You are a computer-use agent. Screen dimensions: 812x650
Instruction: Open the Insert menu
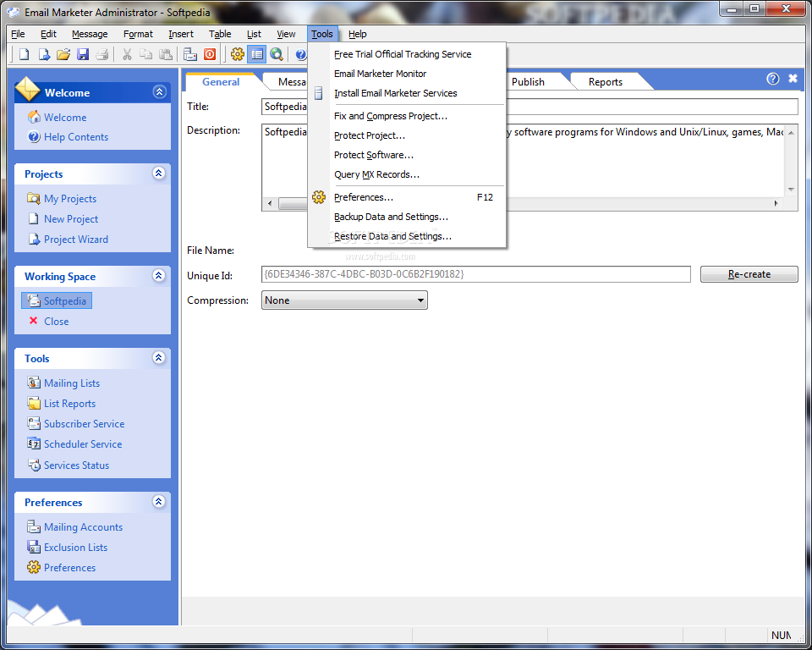[181, 34]
